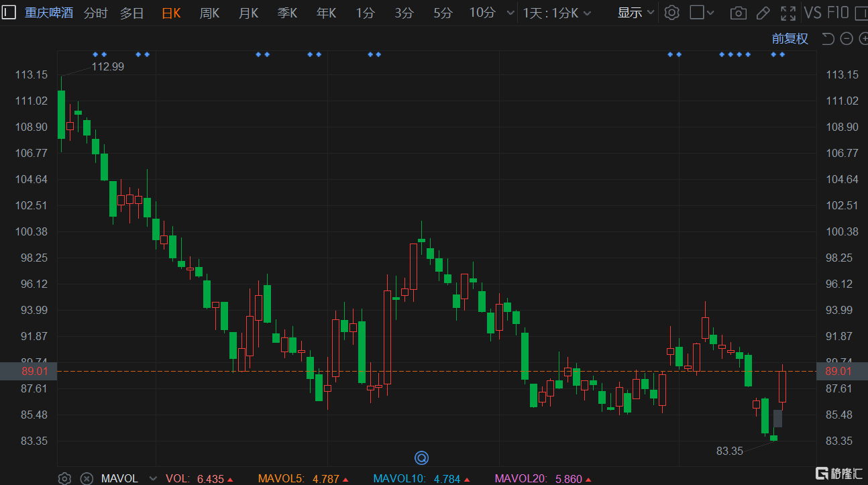Open VS comparison tool
Screen dimensions: 868x485
[x=812, y=13]
